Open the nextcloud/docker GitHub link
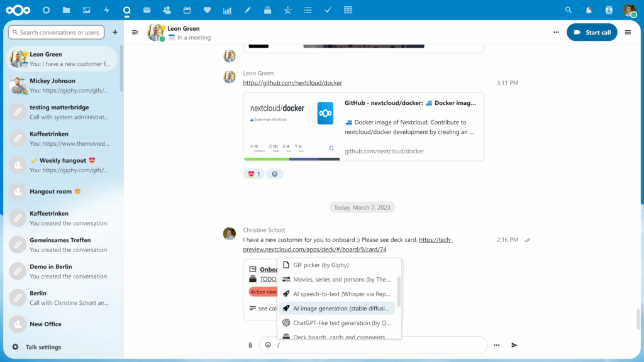The width and height of the screenshot is (644, 362). 292,82
